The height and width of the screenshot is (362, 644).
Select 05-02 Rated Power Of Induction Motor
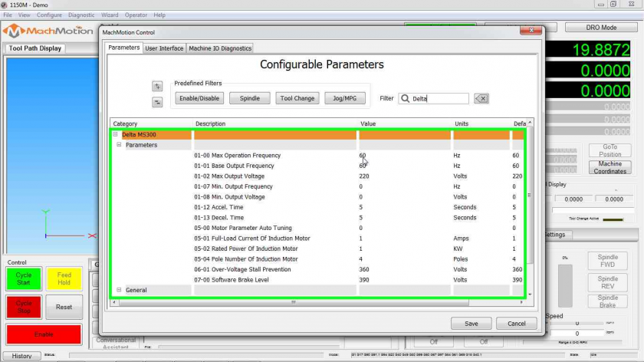coord(318,248)
